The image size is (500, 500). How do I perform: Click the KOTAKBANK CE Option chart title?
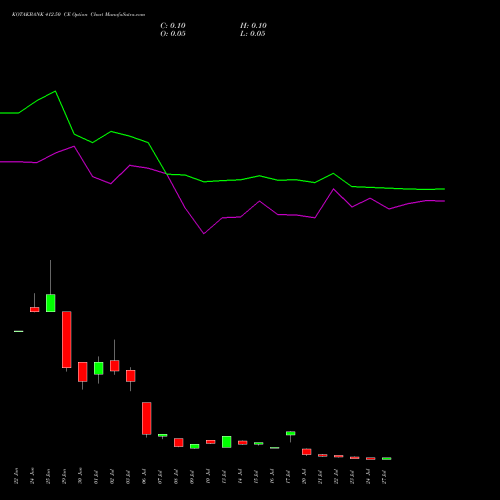click(x=78, y=15)
